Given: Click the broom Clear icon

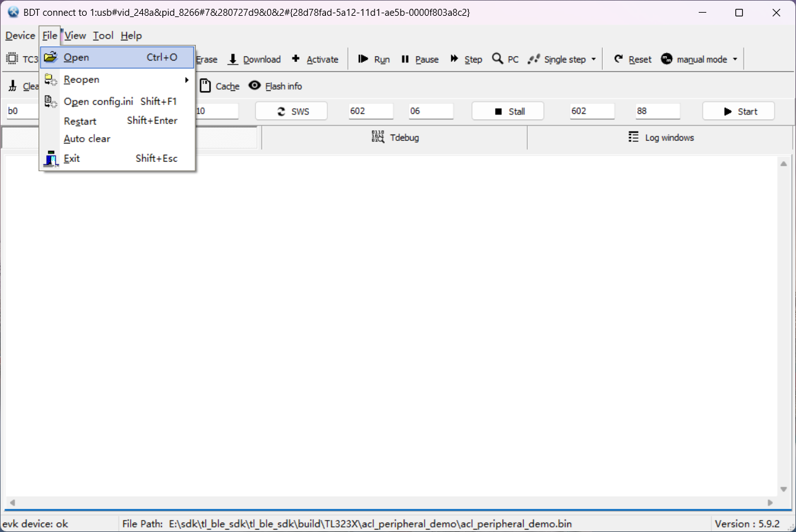Looking at the screenshot, I should [x=13, y=86].
